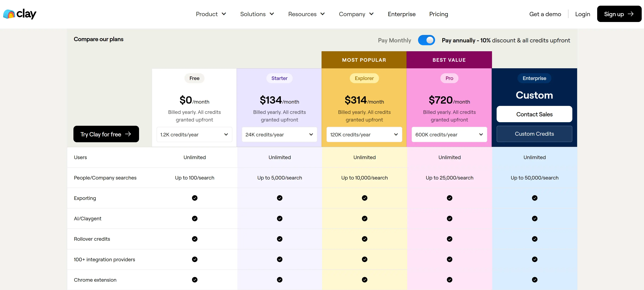Open the 24K credits/year dropdown
644x290 pixels.
279,134
